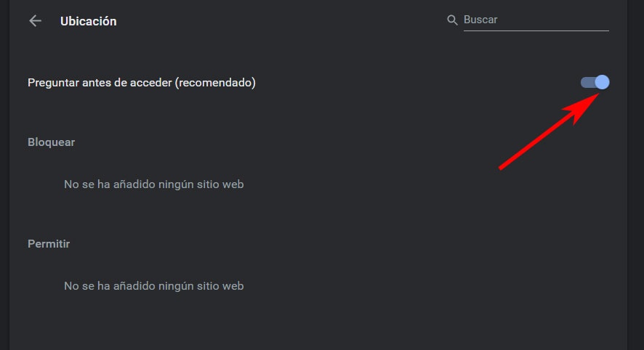The height and width of the screenshot is (350, 644).
Task: Click the Buscar placeholder text
Action: pos(480,20)
